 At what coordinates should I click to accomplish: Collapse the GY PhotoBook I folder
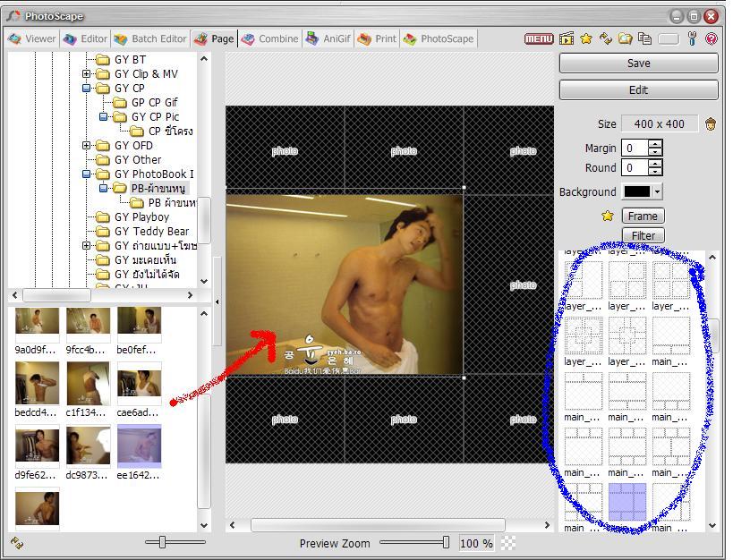(x=86, y=174)
